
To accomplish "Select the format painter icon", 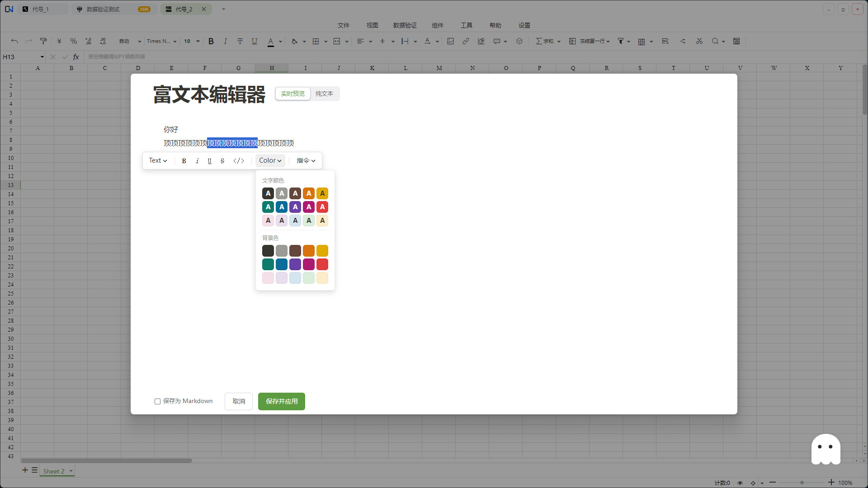I will click(x=43, y=41).
